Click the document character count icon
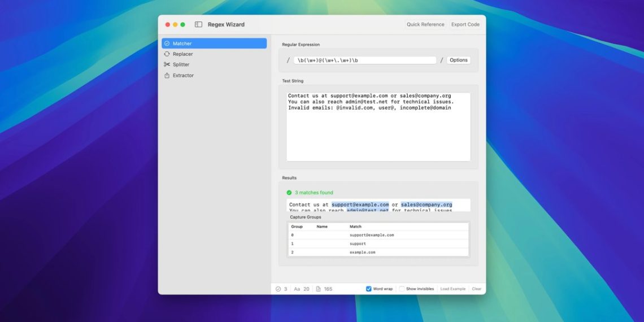Image resolution: width=644 pixels, height=322 pixels. click(x=318, y=289)
